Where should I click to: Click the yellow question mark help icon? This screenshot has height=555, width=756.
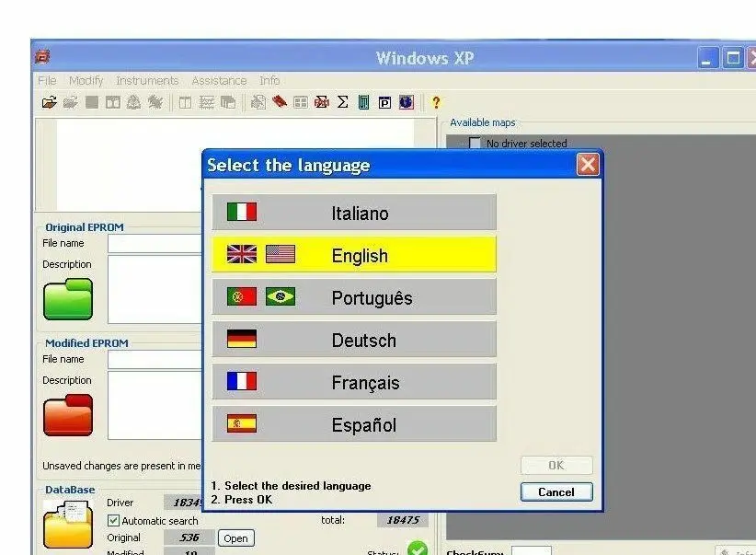click(436, 102)
